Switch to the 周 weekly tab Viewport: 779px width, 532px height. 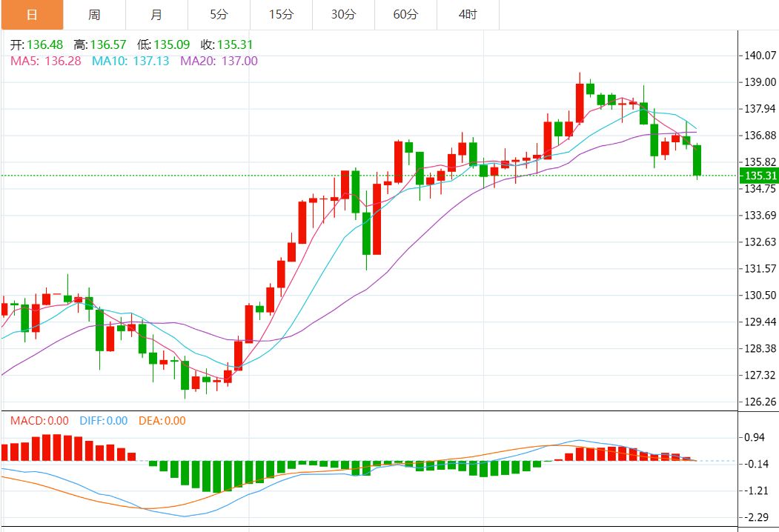pos(94,15)
